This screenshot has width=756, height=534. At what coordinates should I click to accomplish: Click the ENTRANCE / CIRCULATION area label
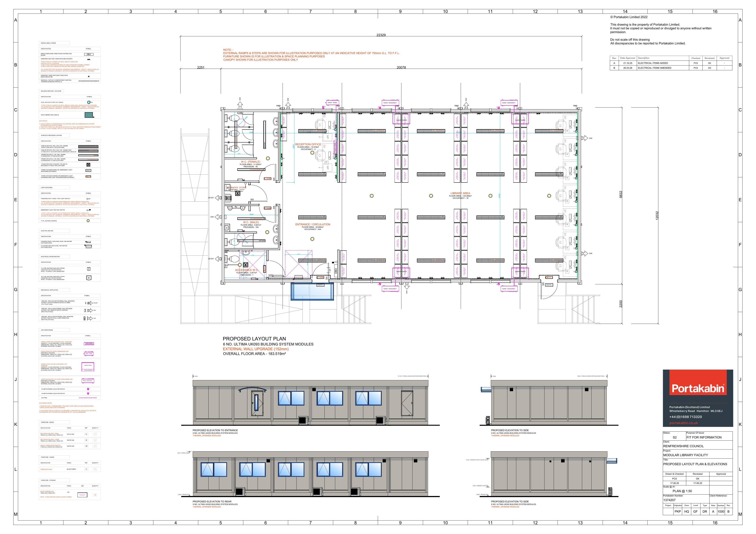pyautogui.click(x=312, y=225)
